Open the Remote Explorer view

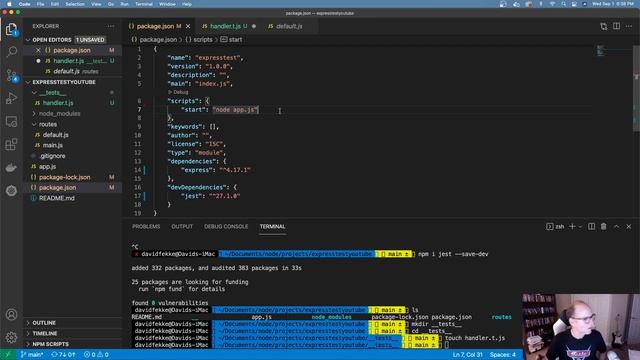11,121
